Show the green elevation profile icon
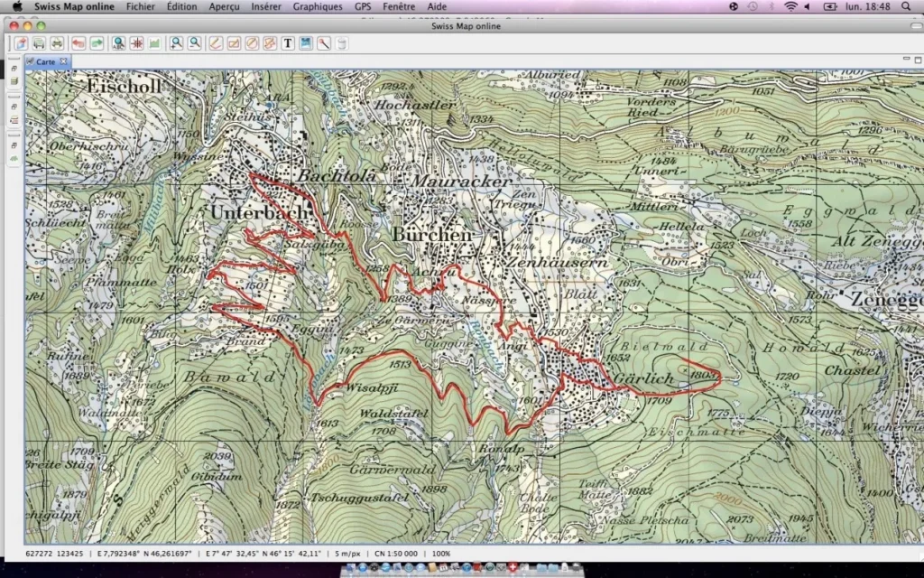Screen dimensions: 924x578 pyautogui.click(x=154, y=43)
